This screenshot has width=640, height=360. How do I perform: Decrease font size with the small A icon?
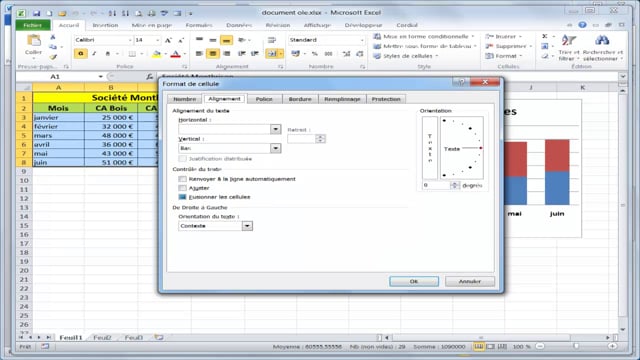[181, 40]
